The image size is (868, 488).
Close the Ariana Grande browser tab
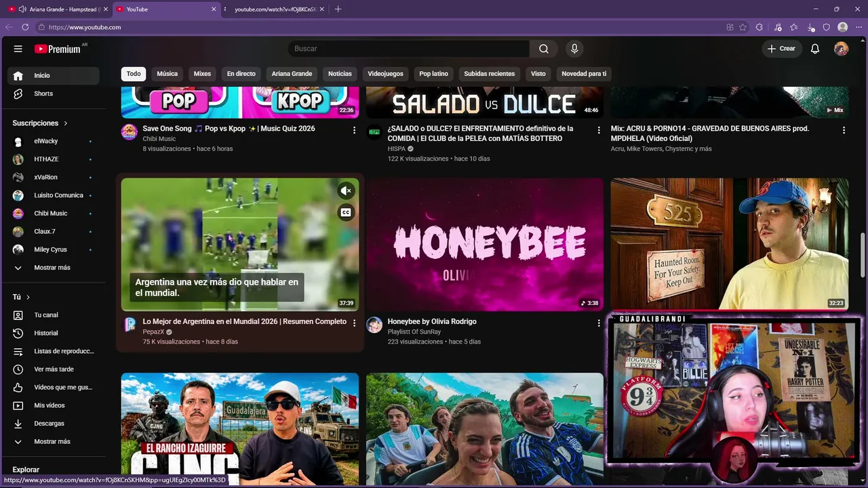(x=105, y=9)
